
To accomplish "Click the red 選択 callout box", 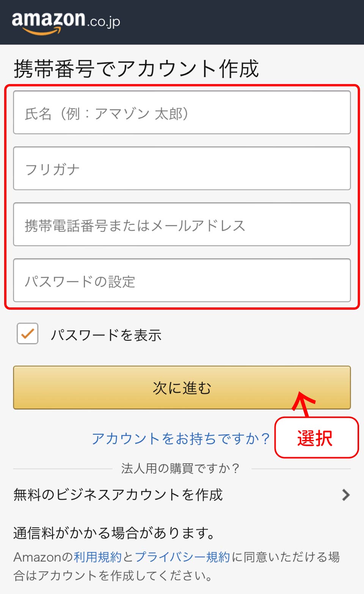I will [316, 438].
